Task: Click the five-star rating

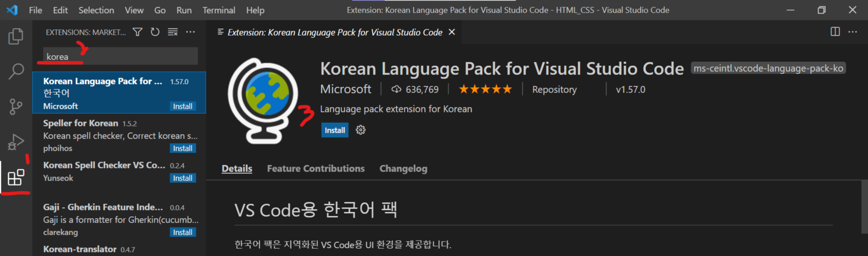Action: point(485,89)
